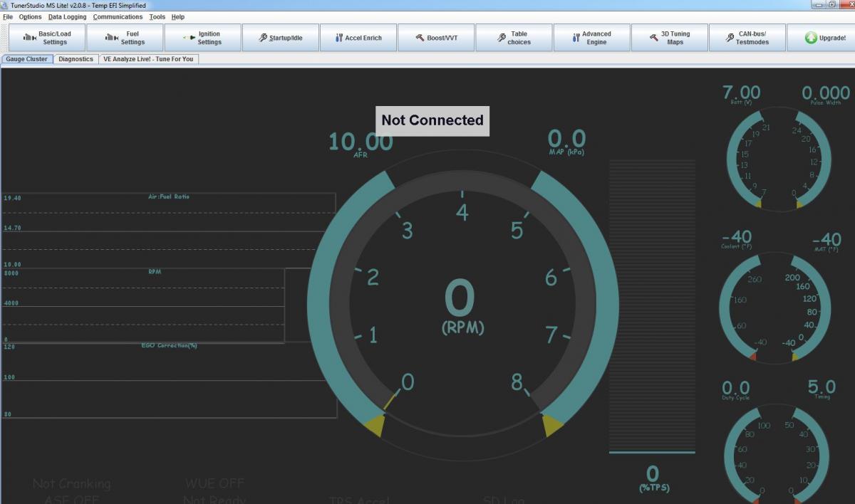This screenshot has width=855, height=504.
Task: Click the Duty Cycle/Timing dual gauge
Action: click(x=777, y=453)
